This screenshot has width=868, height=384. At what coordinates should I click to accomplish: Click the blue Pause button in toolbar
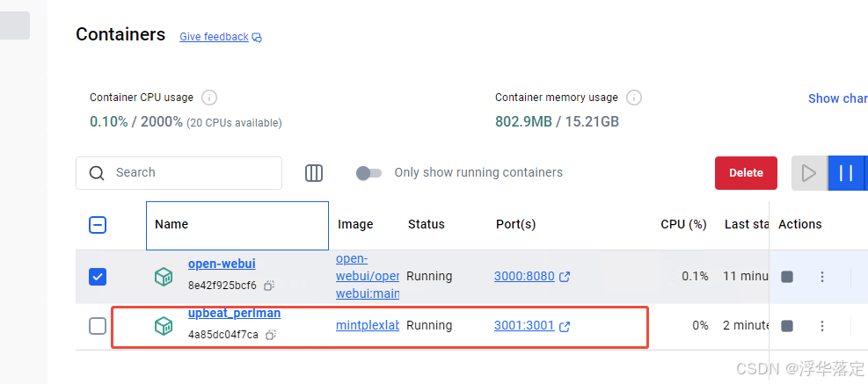click(x=846, y=173)
